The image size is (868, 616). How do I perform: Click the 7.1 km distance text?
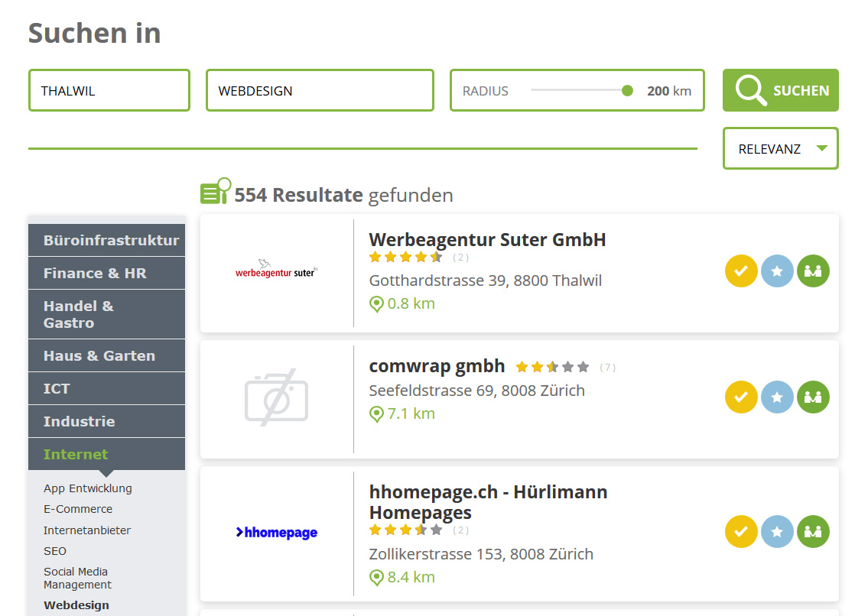point(411,414)
